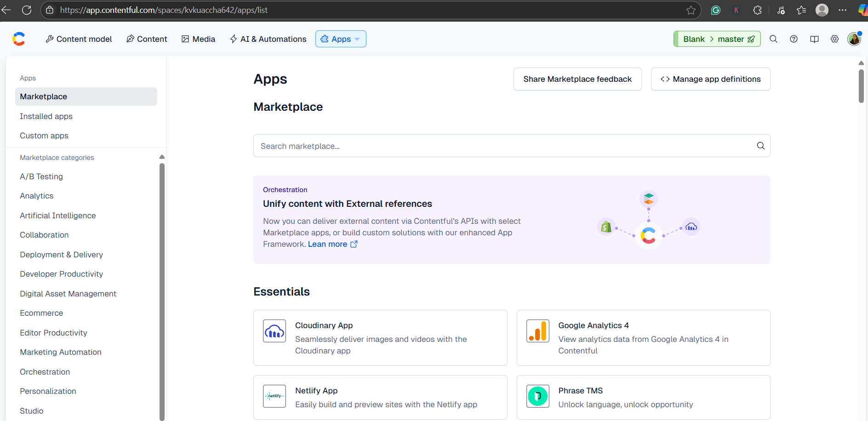Open AI & Automations menu
This screenshot has height=421, width=868.
pyautogui.click(x=268, y=39)
